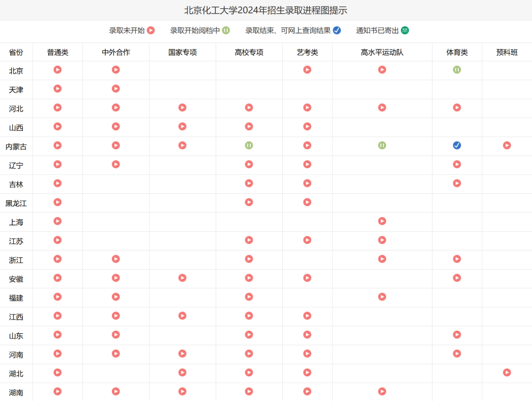Select the 湖南 province row label
Screen dimensions: 532x401
pyautogui.click(x=16, y=393)
